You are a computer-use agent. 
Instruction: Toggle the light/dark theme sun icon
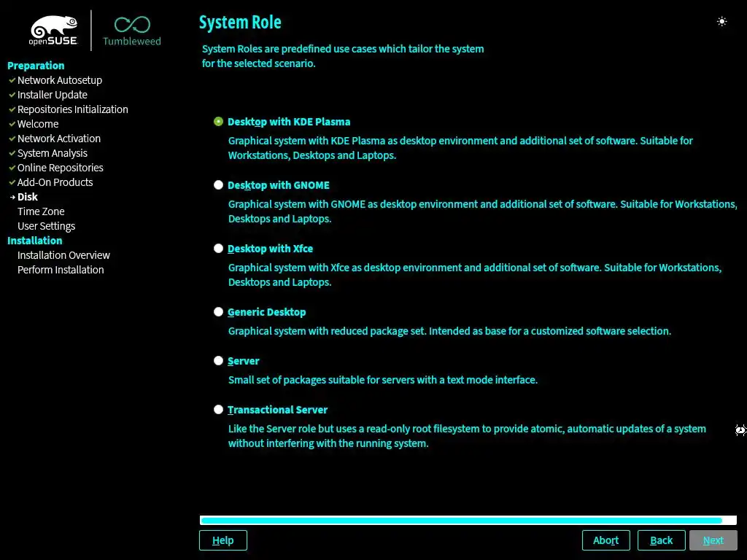[721, 21]
